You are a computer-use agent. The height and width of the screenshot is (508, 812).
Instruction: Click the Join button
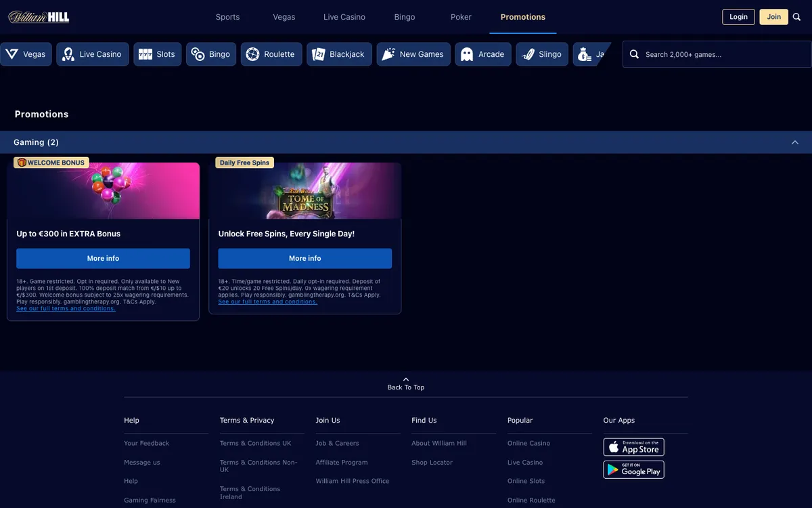(774, 17)
